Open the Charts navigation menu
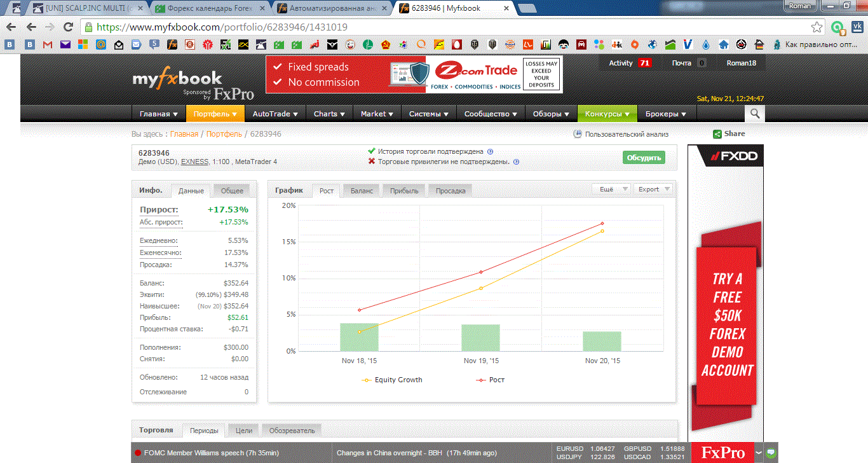868x463 pixels. point(330,114)
